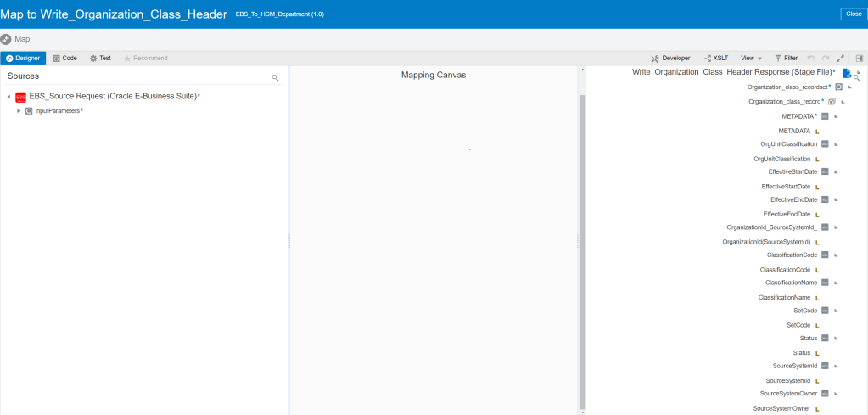Collapse the EBS_Source Request tree node
The image size is (868, 415).
click(8, 97)
